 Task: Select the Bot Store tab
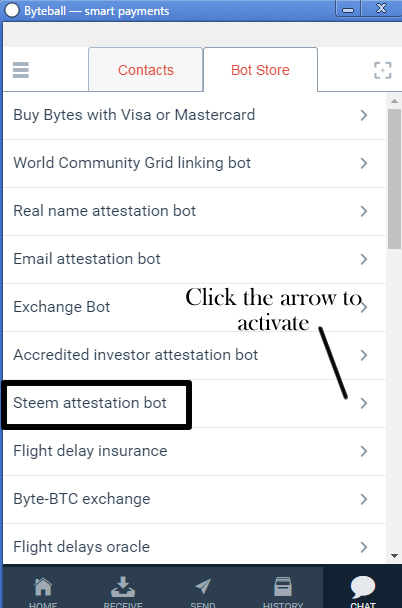click(260, 70)
